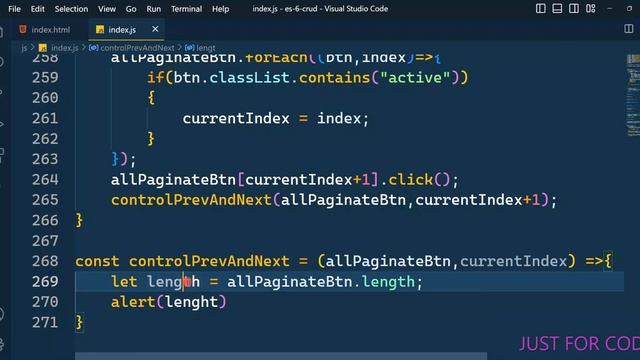Screen dimensions: 640x360
Task: Click the word alert on line 270
Action: (x=133, y=302)
